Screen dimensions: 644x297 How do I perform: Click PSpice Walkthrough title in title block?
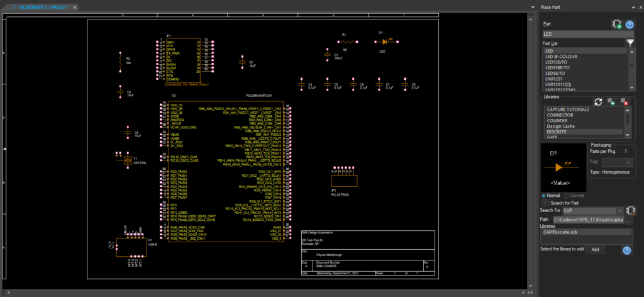click(330, 255)
